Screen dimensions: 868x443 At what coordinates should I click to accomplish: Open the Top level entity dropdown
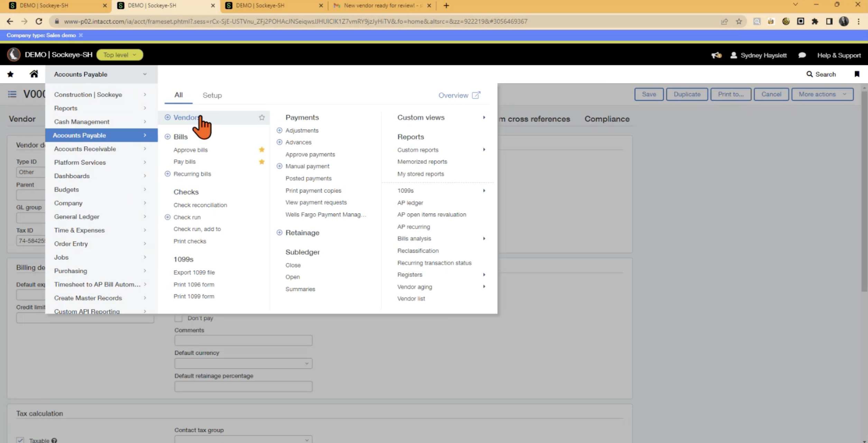coord(120,55)
